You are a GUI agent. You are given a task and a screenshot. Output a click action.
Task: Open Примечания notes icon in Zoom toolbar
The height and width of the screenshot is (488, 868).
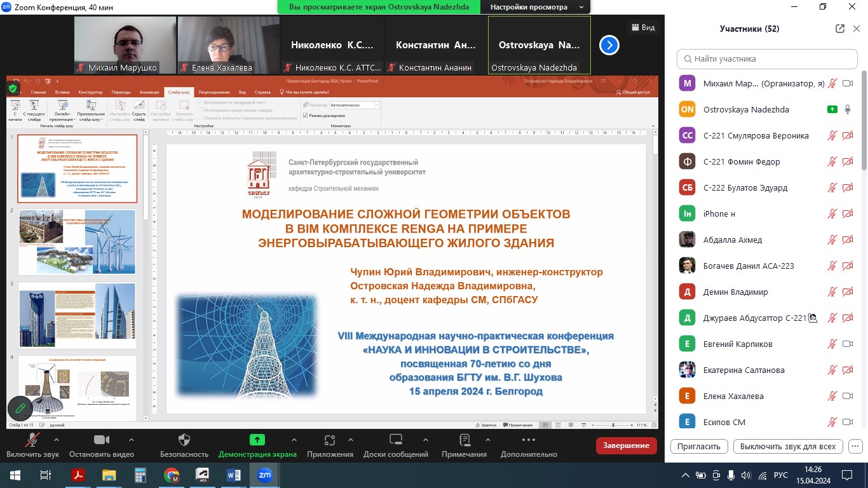tap(464, 440)
